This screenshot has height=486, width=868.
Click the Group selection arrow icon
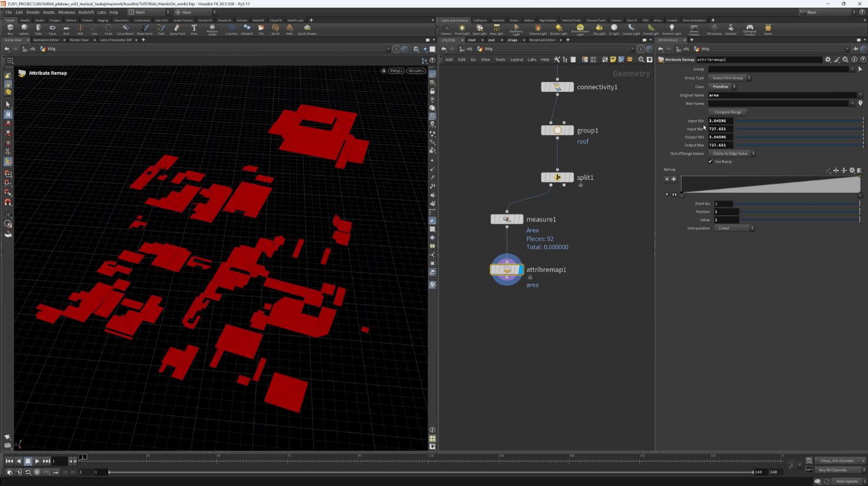coord(860,70)
